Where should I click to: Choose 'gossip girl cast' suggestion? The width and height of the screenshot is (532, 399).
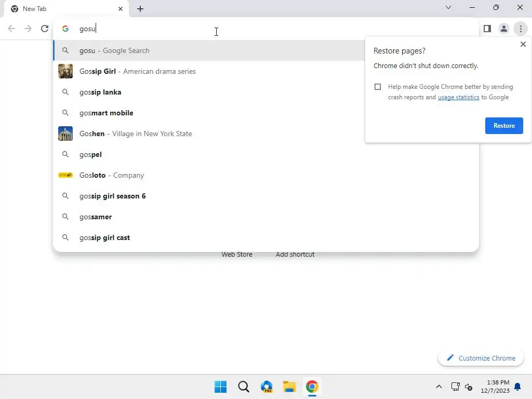[x=266, y=237]
